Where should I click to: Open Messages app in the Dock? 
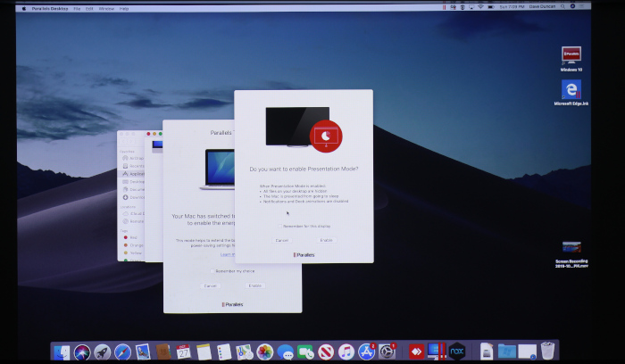point(285,352)
